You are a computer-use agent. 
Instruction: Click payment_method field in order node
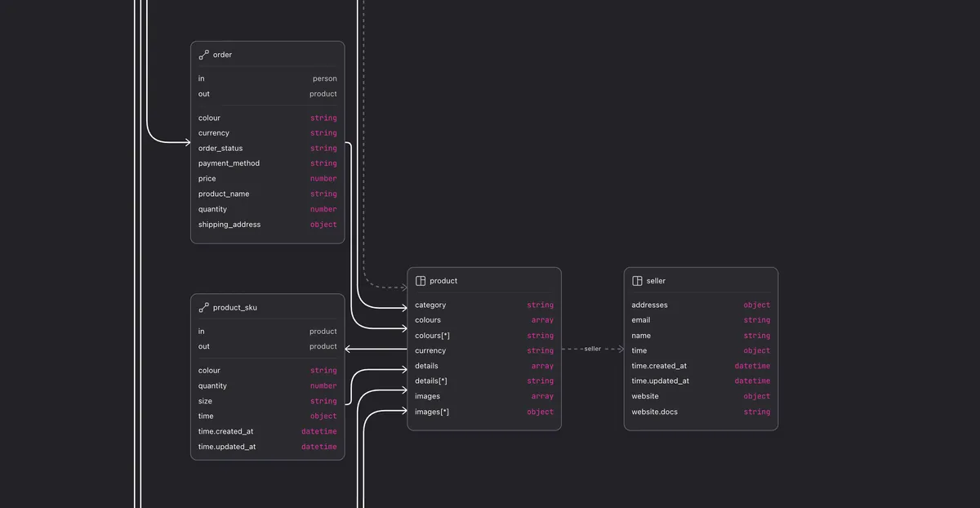click(268, 163)
